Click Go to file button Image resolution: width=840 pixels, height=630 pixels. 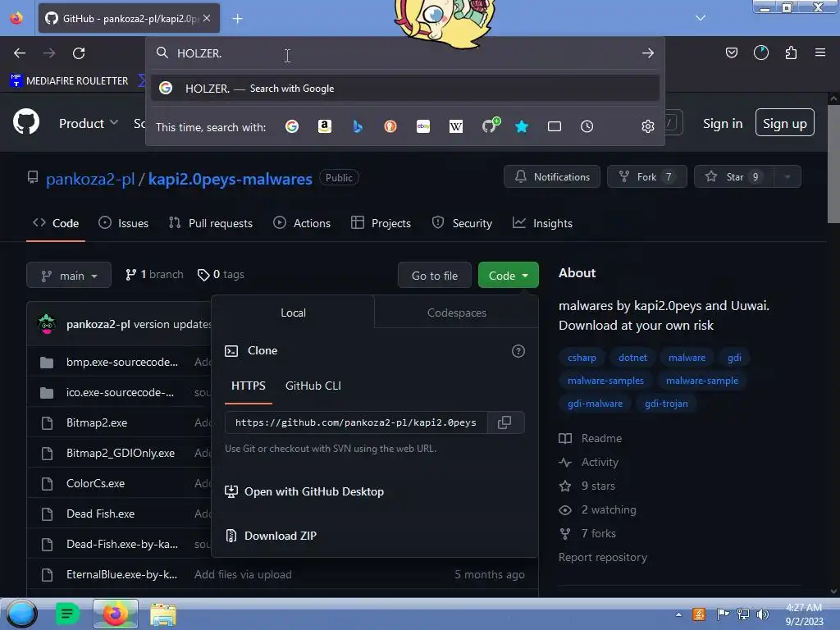pyautogui.click(x=435, y=276)
